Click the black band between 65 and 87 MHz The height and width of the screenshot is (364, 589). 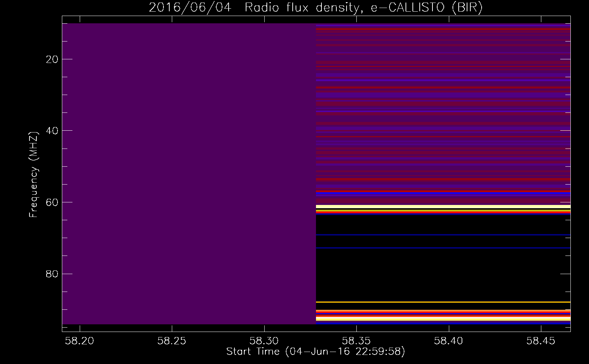click(443, 258)
